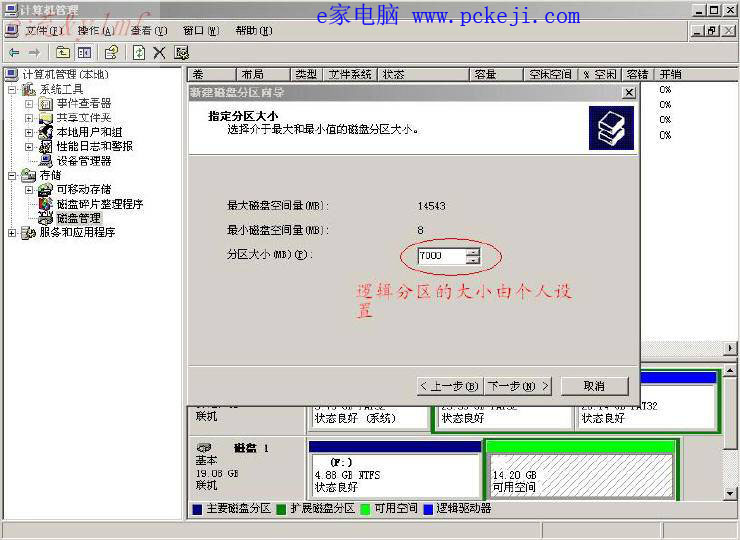This screenshot has height=540, width=740.
Task: Open the 操作(A) menu
Action: point(96,31)
